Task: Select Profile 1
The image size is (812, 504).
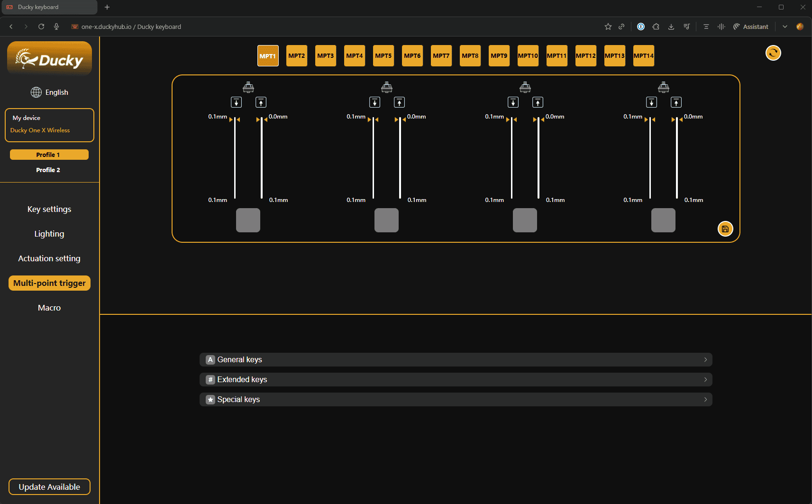Action: 49,155
